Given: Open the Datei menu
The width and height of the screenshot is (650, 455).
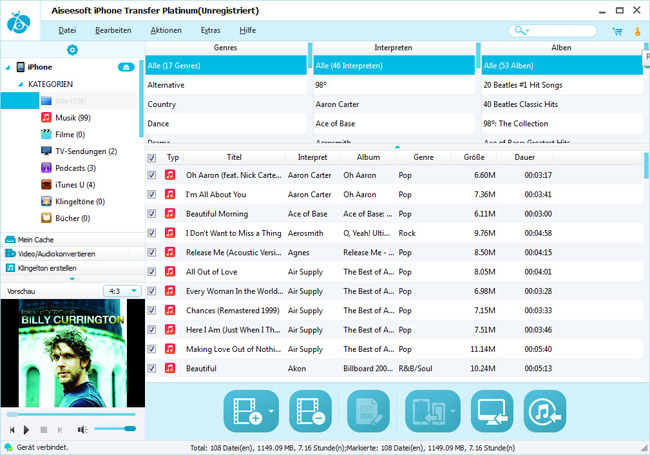Looking at the screenshot, I should pos(67,30).
